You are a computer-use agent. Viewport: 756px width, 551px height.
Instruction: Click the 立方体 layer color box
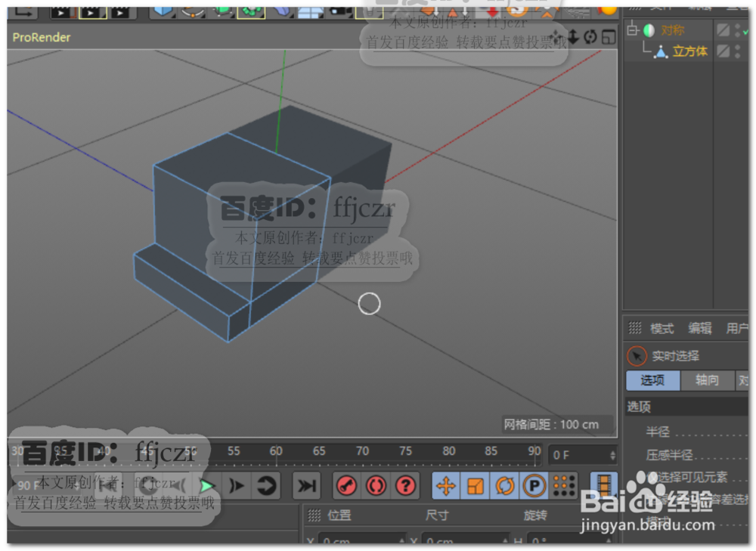(723, 51)
